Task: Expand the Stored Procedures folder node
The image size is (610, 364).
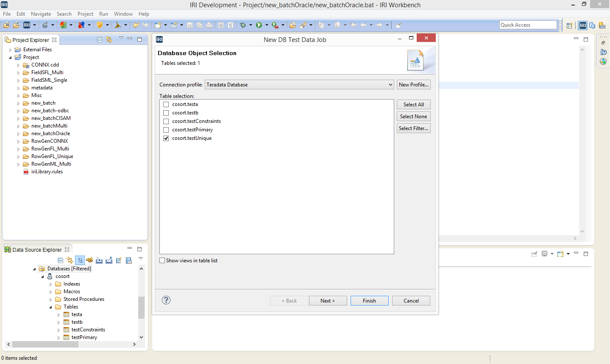Action: tap(51, 300)
